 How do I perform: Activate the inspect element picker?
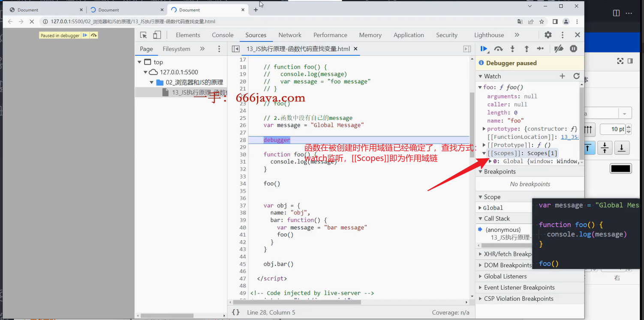click(x=144, y=35)
